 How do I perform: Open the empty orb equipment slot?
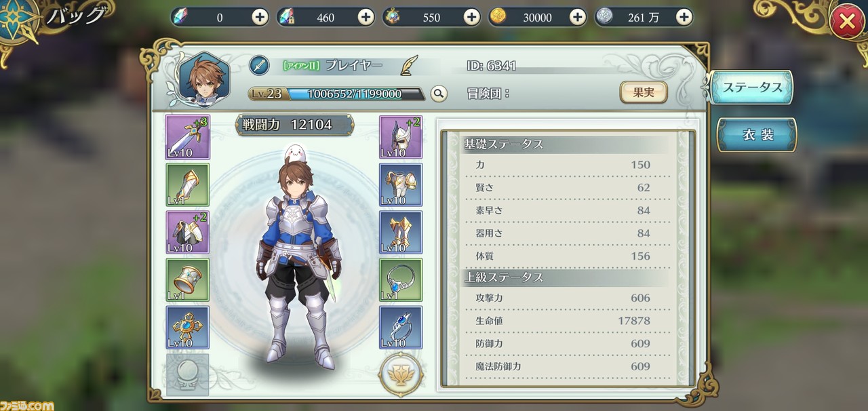tap(187, 374)
